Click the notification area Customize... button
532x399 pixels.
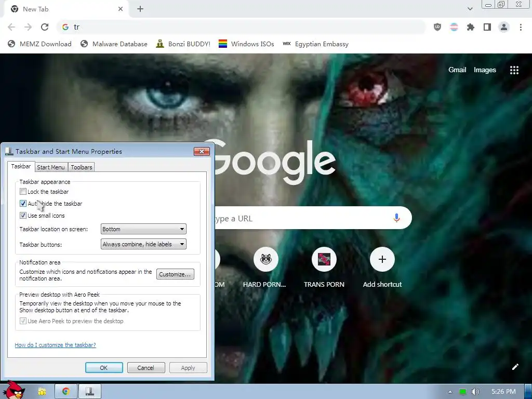[x=175, y=274]
